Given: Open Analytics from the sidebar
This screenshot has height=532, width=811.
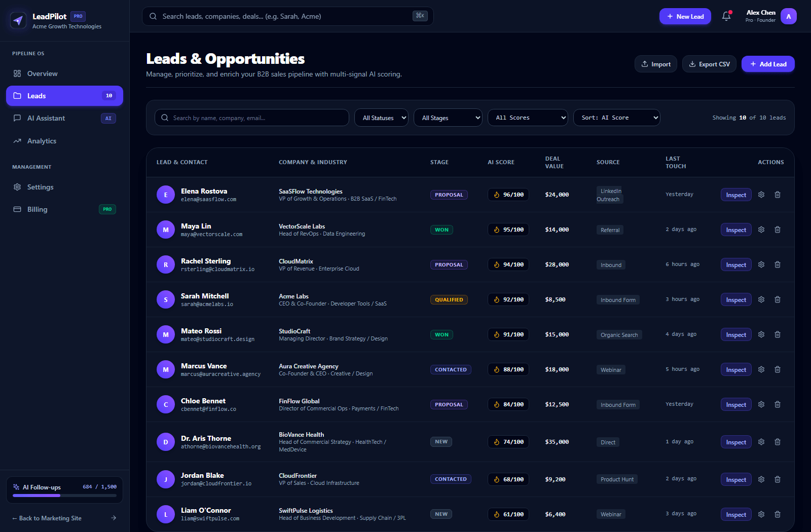Looking at the screenshot, I should point(64,141).
